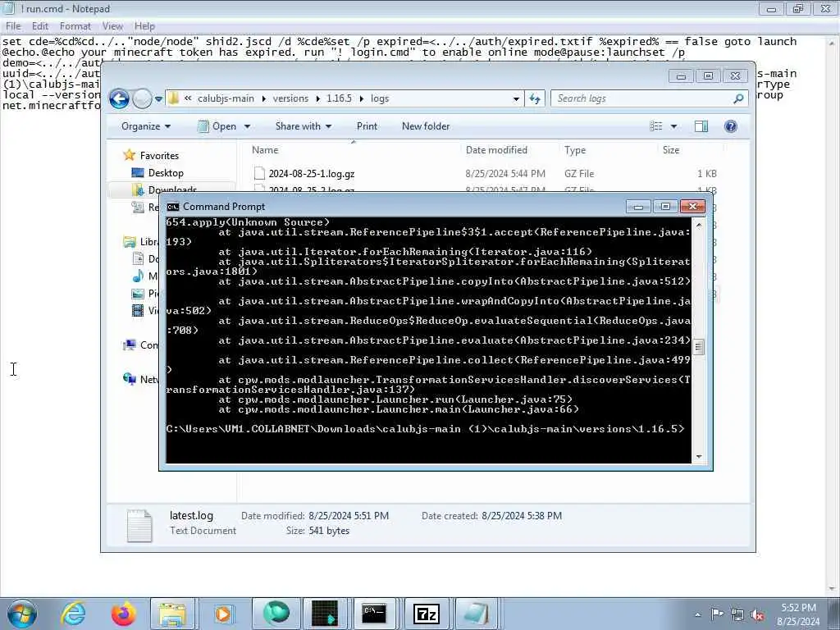
Task: Open the green globe app on the taskbar
Action: click(x=276, y=614)
